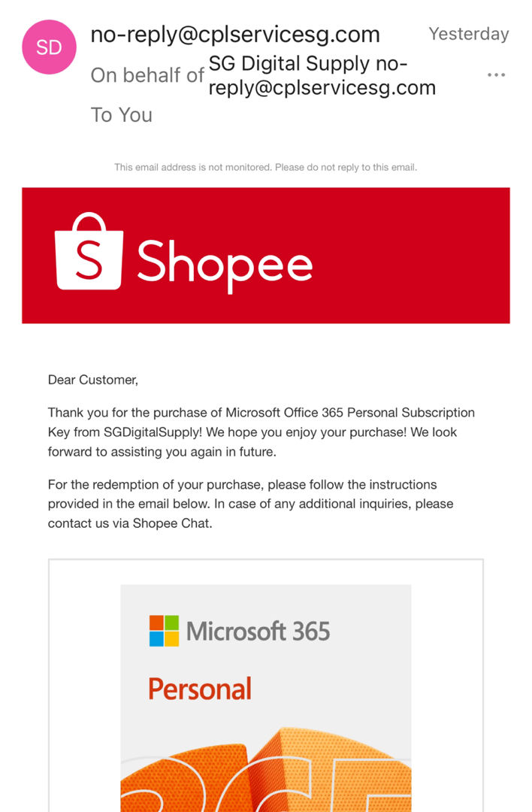The width and height of the screenshot is (532, 812).
Task: Tap the orange 365 box artwork
Action: point(266,769)
